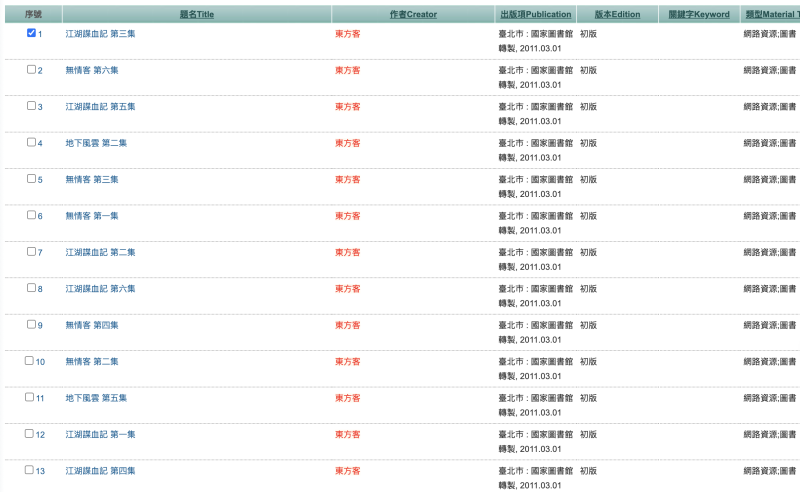This screenshot has height=492, width=800.
Task: Open the title 無情客 第一集
Action: coord(92,216)
